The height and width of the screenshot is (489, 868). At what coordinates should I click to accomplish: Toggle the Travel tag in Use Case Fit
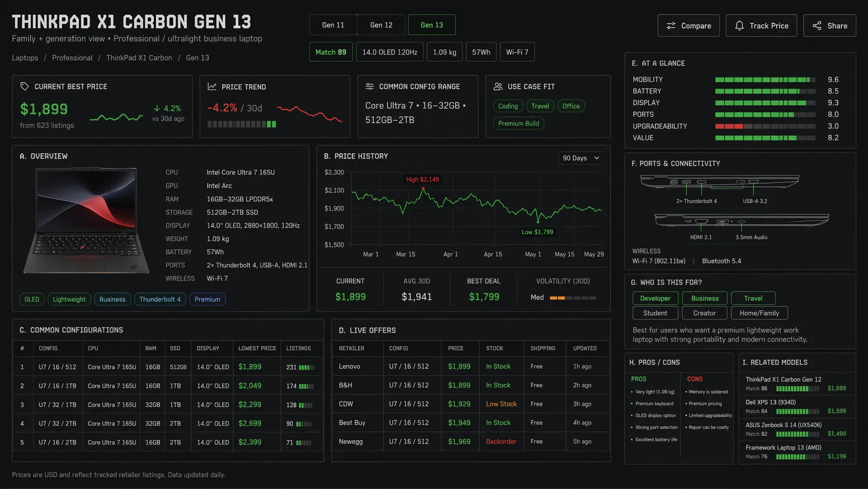click(x=540, y=106)
